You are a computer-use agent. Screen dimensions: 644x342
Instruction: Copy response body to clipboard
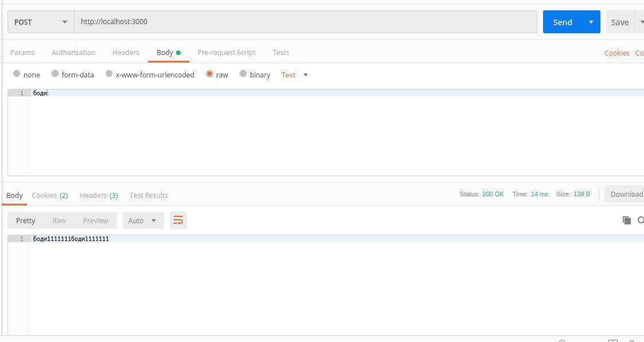[x=626, y=220]
